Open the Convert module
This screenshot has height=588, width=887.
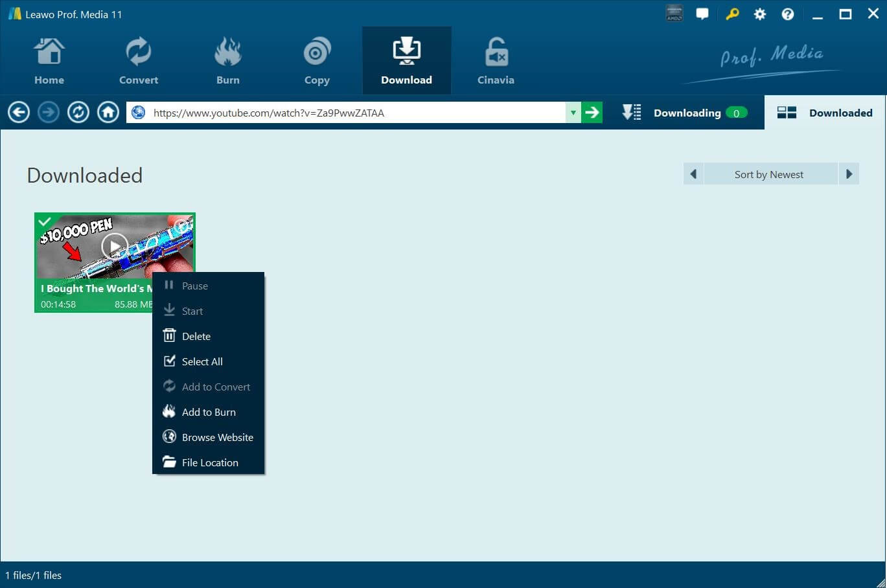point(138,62)
